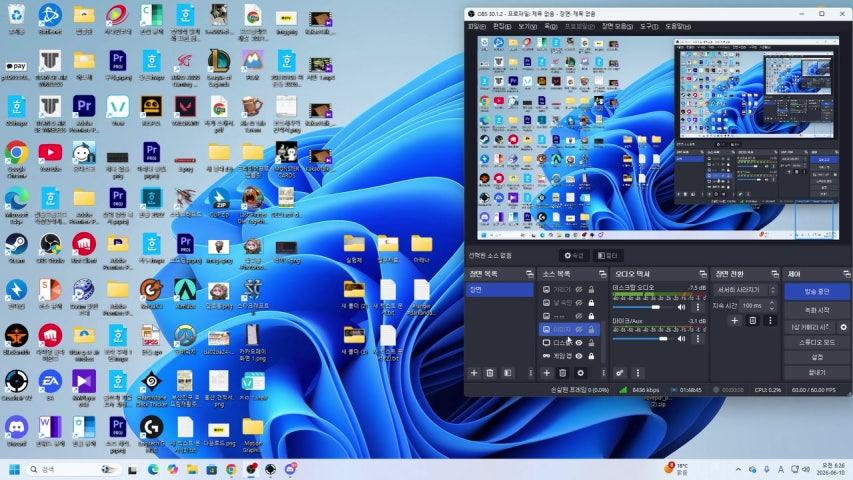853x480 pixels.
Task: Open the 파일(F) menu in OBS
Action: click(x=477, y=26)
